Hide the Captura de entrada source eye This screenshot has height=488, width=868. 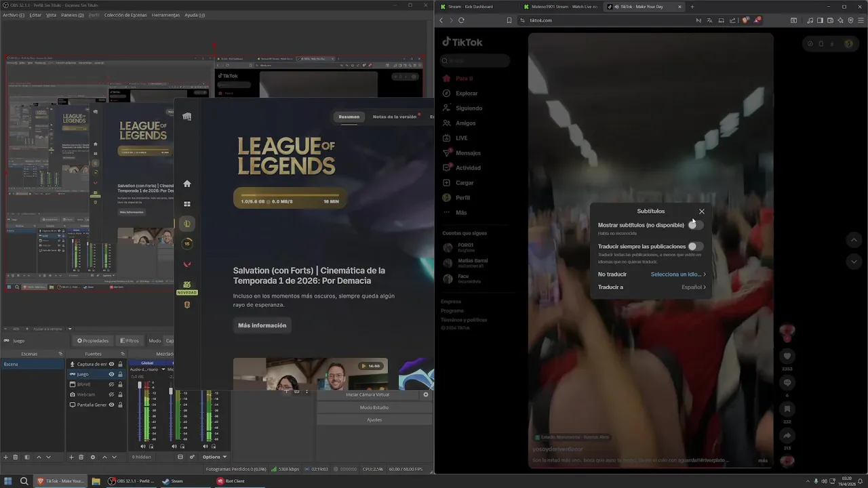[x=112, y=364]
